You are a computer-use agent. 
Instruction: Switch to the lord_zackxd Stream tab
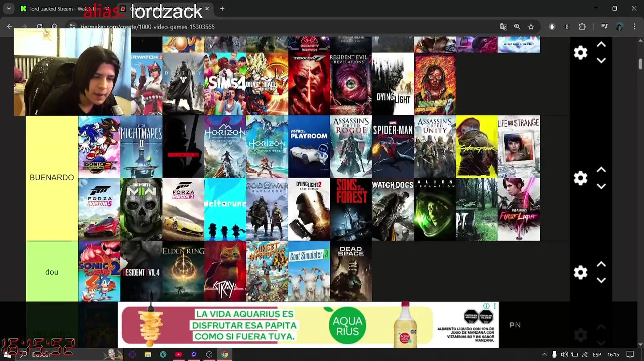tap(64, 9)
